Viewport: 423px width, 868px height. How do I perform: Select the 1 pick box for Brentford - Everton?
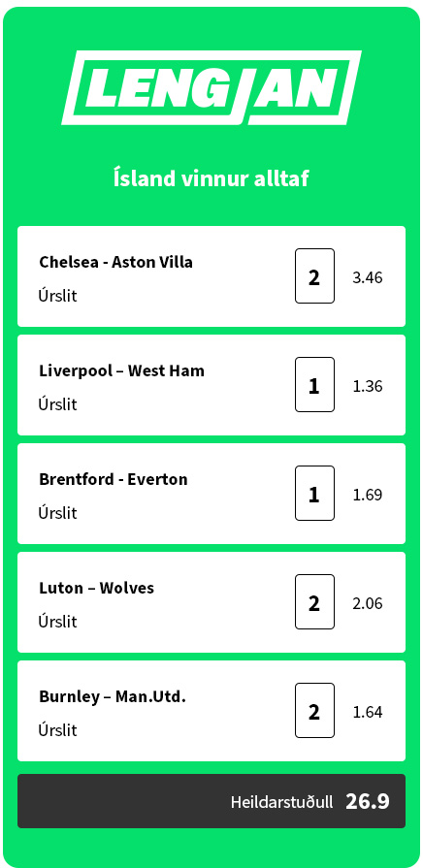tap(314, 493)
